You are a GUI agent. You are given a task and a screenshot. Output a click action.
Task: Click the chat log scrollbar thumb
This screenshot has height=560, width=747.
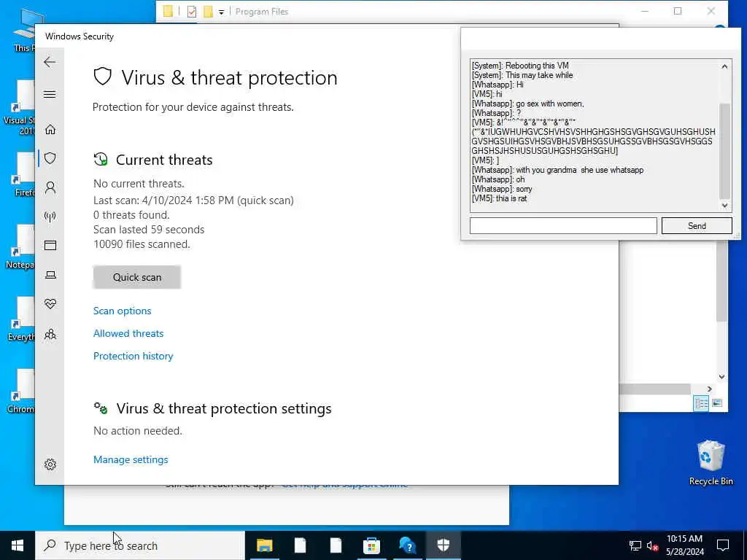724,150
